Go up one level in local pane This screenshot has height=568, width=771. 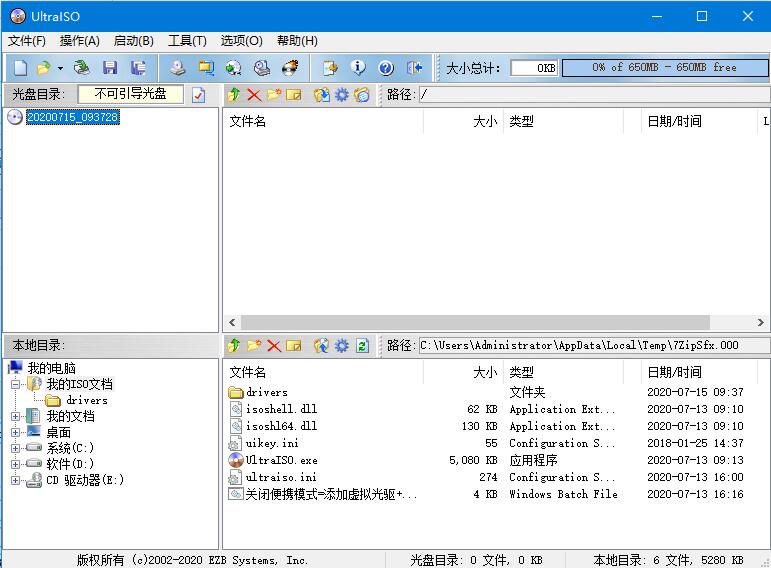click(234, 346)
